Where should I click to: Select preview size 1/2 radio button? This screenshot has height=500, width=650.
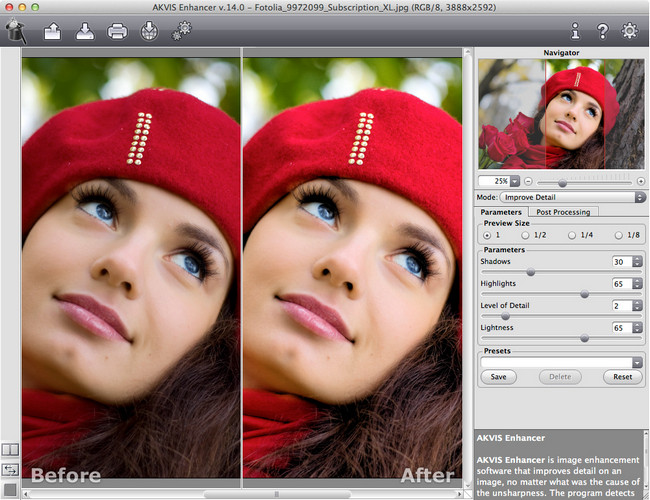point(526,235)
